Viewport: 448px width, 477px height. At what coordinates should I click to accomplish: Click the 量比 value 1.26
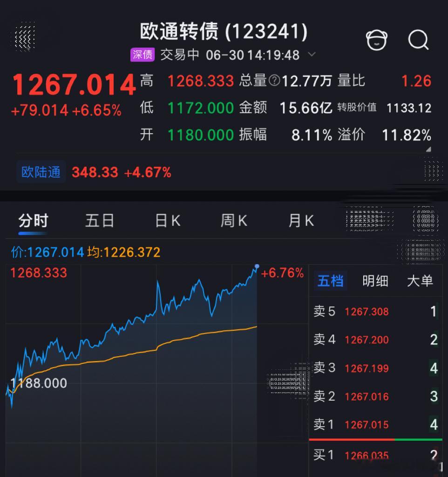(x=416, y=81)
